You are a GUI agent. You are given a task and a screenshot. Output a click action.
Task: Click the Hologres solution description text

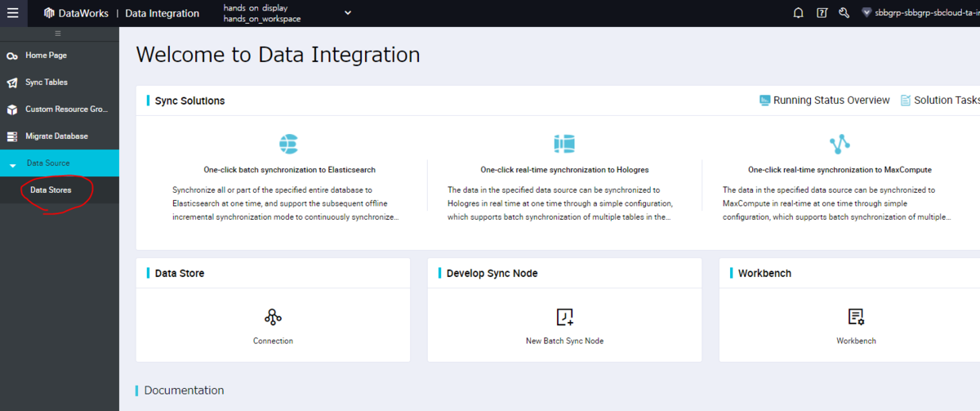point(561,203)
